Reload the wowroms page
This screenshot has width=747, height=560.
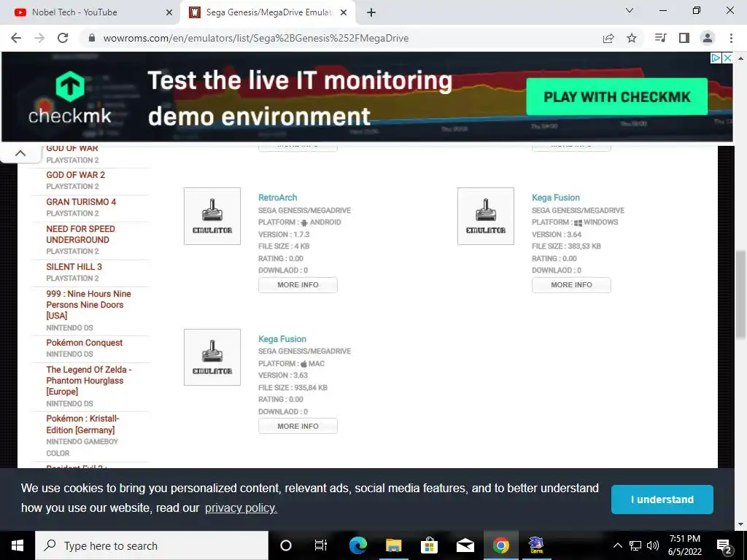point(63,38)
